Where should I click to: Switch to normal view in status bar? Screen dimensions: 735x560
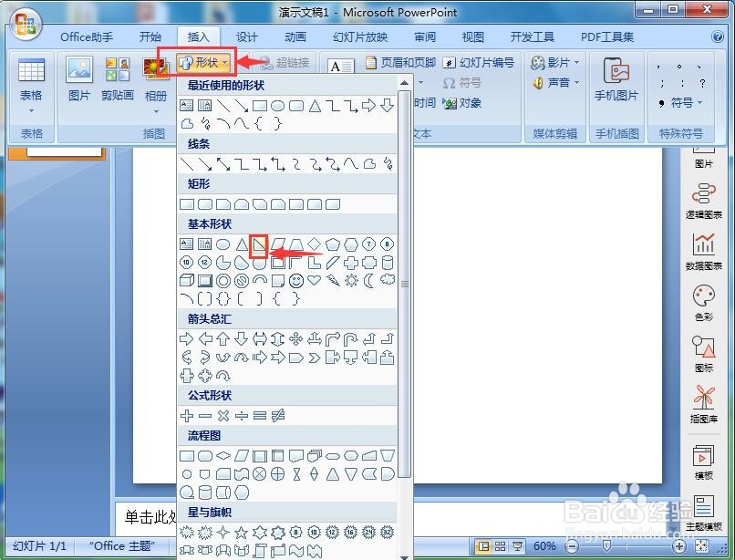pyautogui.click(x=483, y=546)
